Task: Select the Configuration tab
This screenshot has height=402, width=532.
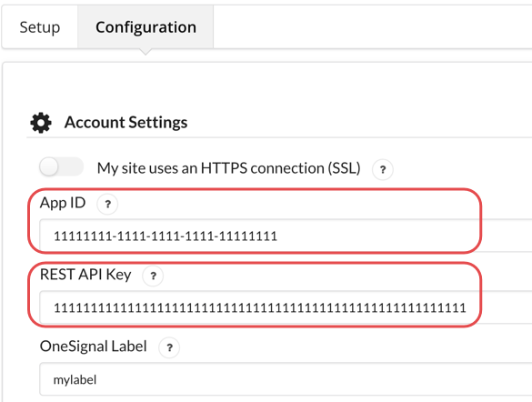Action: (146, 27)
